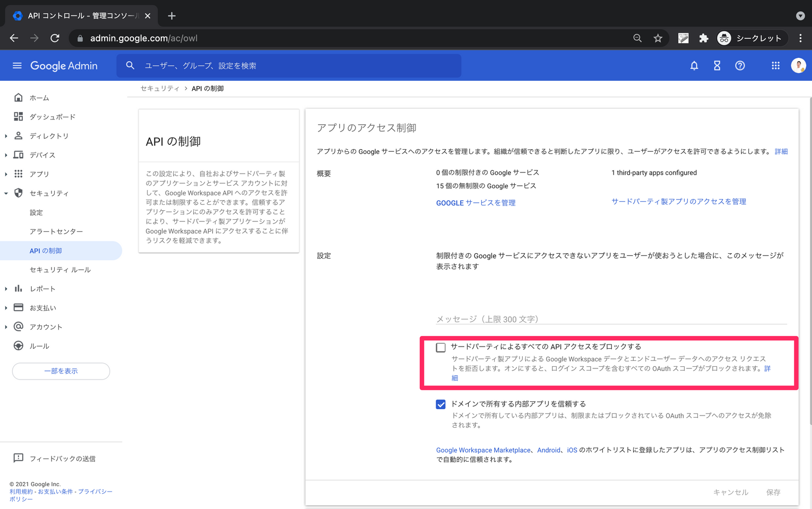Click the dashboard icon in sidebar
This screenshot has width=812, height=509.
coord(19,117)
